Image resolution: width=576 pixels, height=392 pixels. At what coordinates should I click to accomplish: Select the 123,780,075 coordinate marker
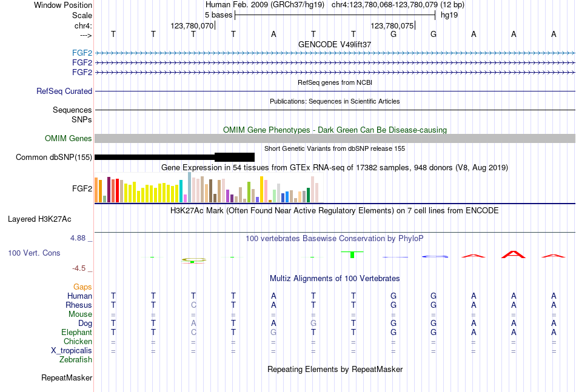(392, 25)
